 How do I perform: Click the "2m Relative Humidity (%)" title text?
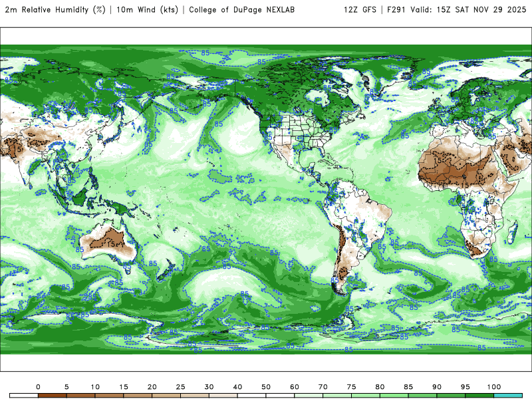click(55, 10)
